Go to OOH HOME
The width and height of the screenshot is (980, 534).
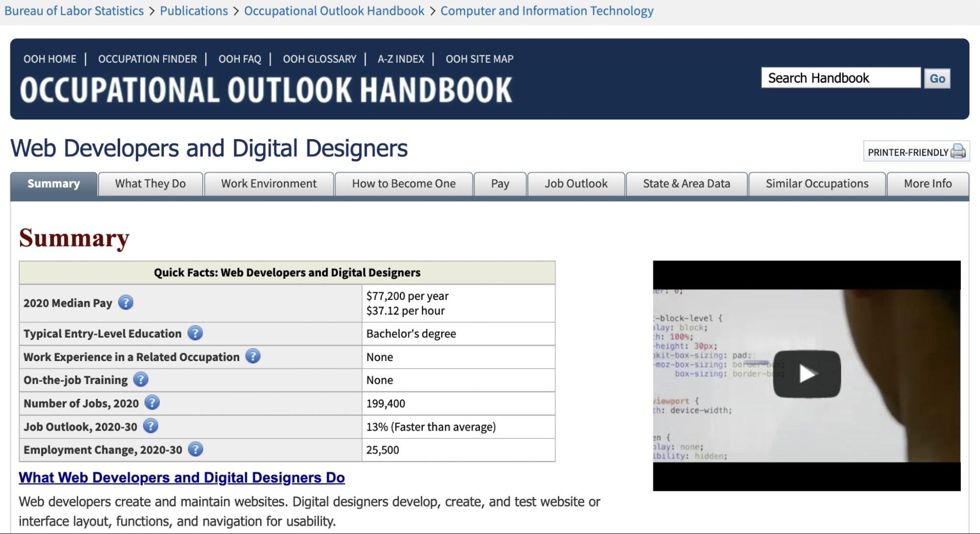tap(50, 59)
